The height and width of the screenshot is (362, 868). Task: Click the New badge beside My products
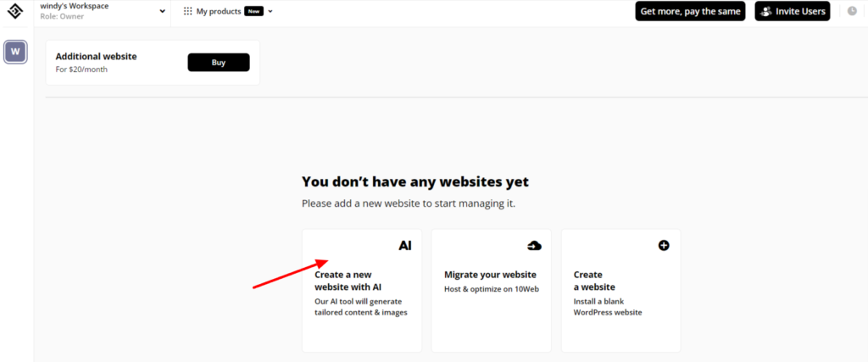[x=253, y=11]
